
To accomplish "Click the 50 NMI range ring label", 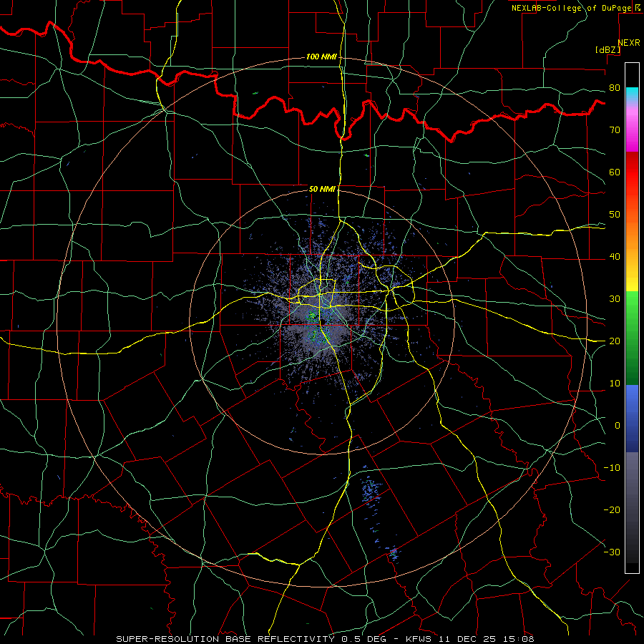I will [x=322, y=189].
